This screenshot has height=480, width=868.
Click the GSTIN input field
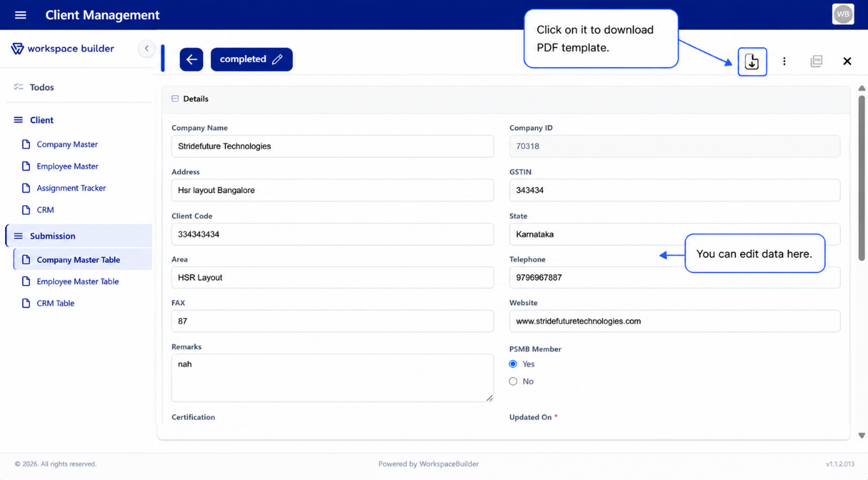point(675,190)
